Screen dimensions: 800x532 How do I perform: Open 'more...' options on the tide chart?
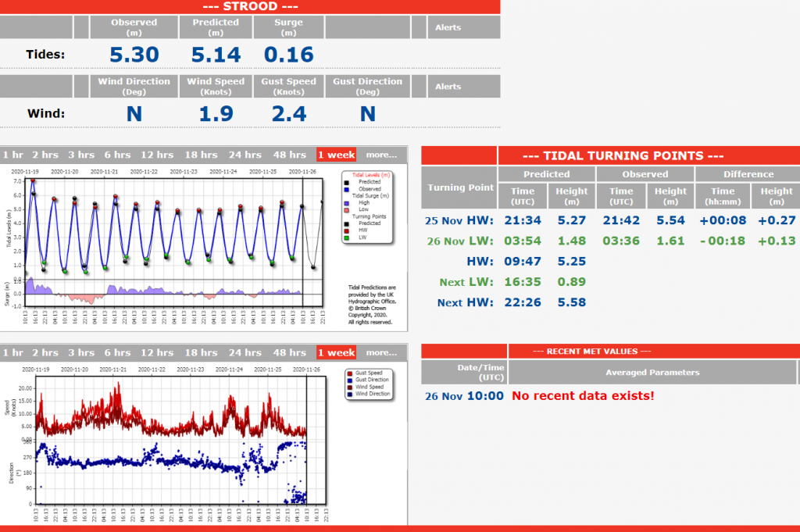point(381,155)
